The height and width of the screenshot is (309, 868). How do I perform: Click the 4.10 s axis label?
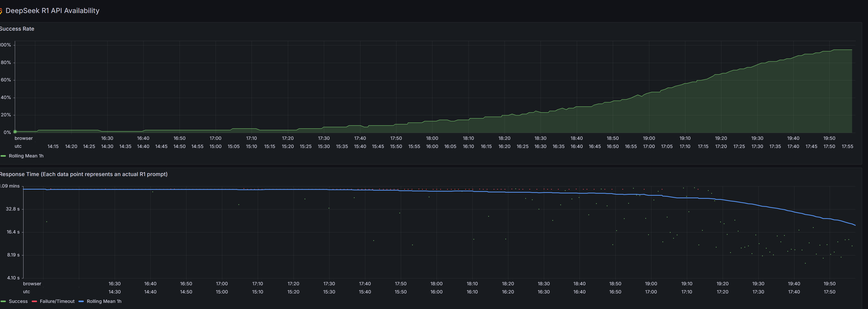coord(13,278)
